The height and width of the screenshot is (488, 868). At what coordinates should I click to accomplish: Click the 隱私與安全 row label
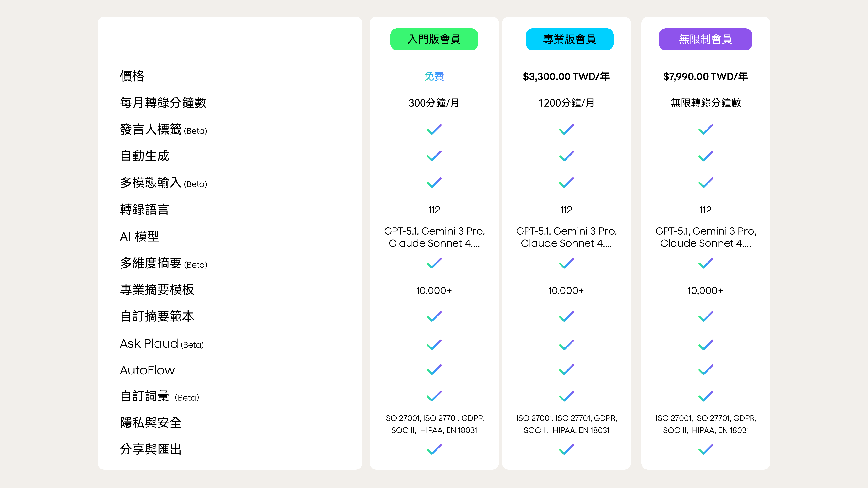click(x=151, y=423)
